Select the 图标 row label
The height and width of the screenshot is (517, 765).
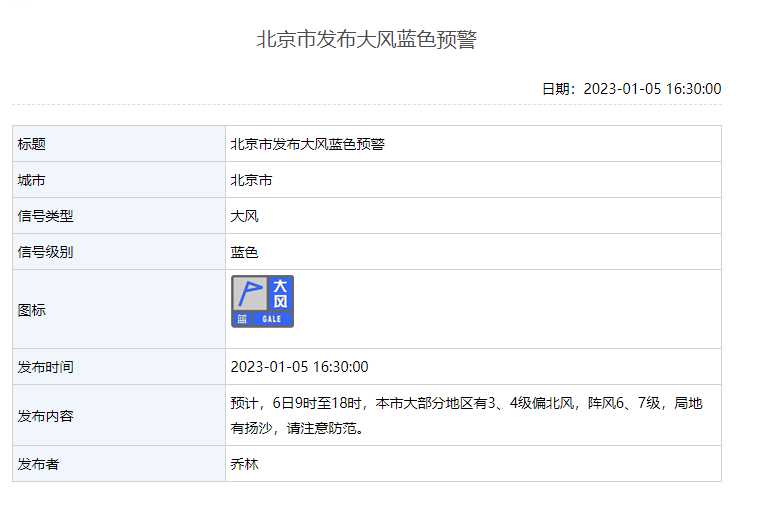[x=32, y=310]
